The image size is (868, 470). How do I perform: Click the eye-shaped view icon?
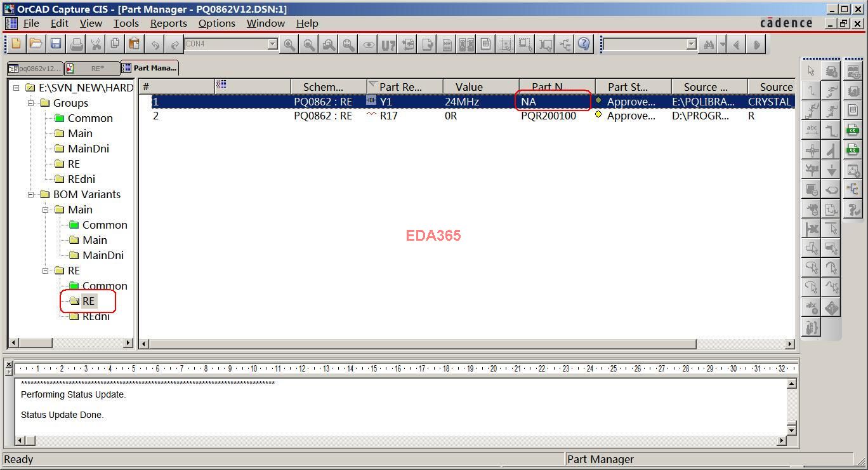click(x=368, y=44)
